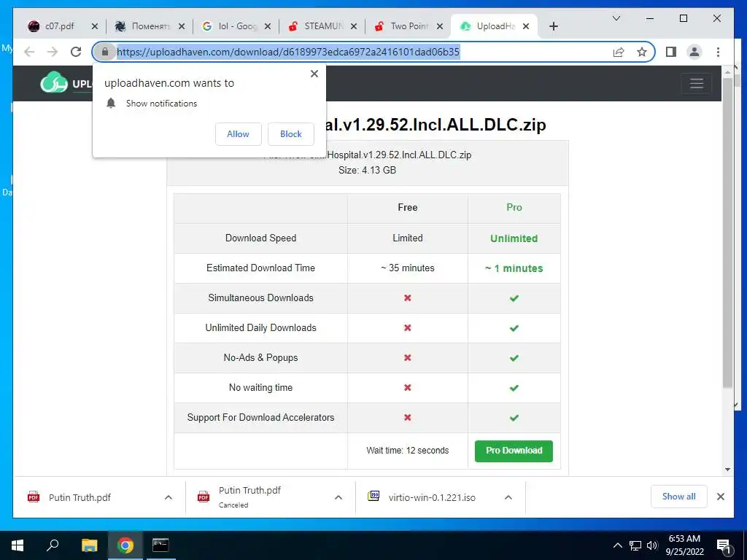
Task: Dismiss the notification permission popup
Action: click(x=314, y=74)
